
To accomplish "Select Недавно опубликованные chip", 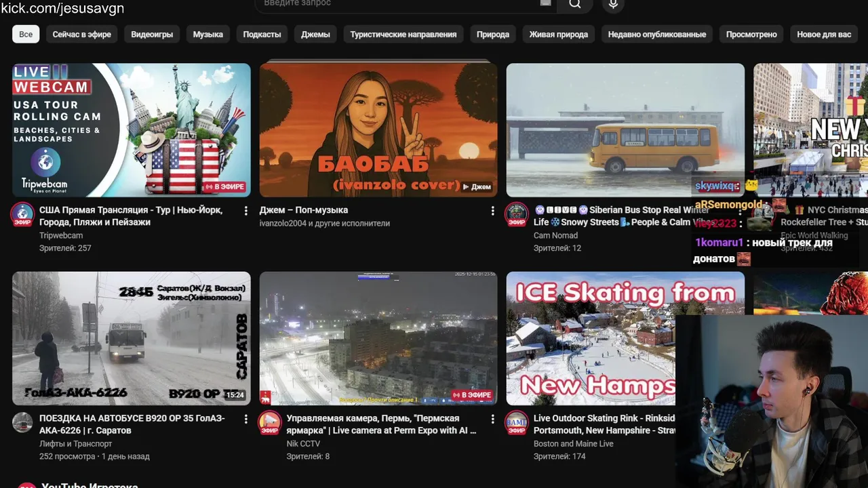I will (x=657, y=34).
